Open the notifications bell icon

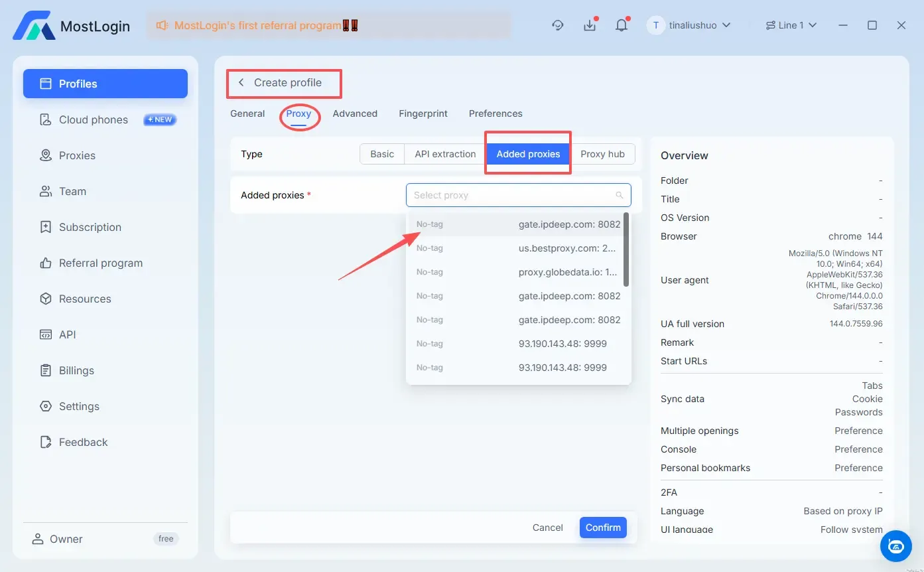[x=621, y=25]
